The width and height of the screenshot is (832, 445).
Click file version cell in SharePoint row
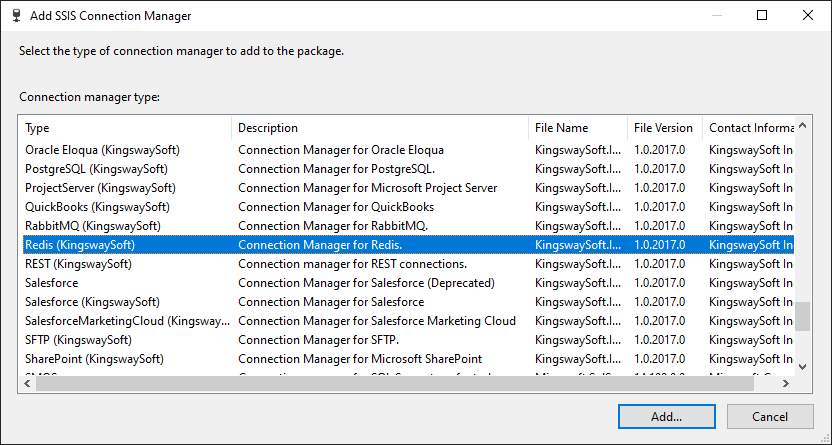coord(660,359)
